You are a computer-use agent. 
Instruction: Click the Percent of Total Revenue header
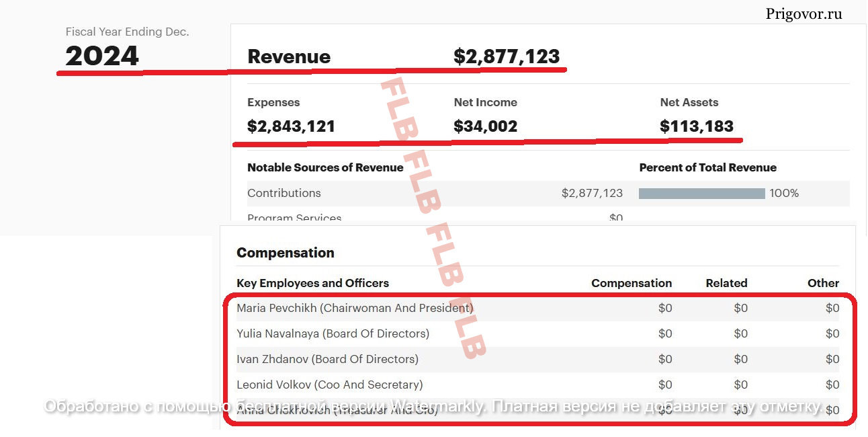coord(707,167)
